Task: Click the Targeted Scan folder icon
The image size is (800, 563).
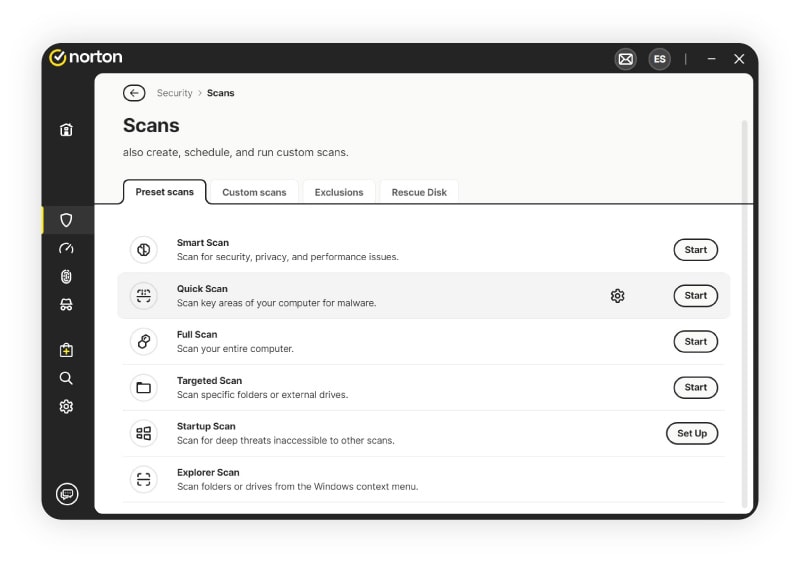Action: point(144,387)
